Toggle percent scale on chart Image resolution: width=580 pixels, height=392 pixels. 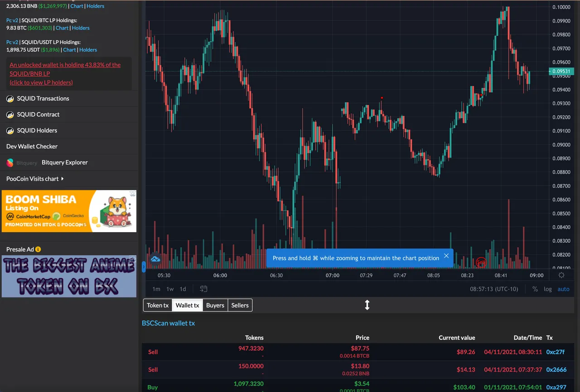535,289
